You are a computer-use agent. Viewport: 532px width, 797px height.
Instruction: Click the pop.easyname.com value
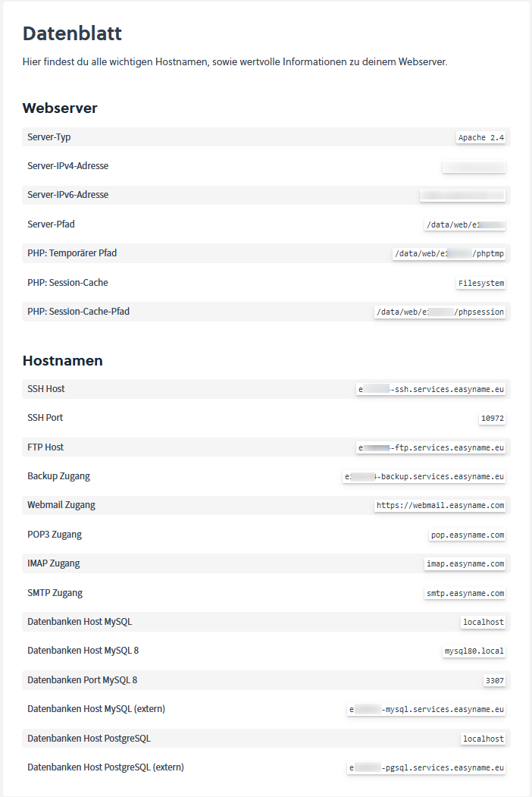(x=467, y=535)
